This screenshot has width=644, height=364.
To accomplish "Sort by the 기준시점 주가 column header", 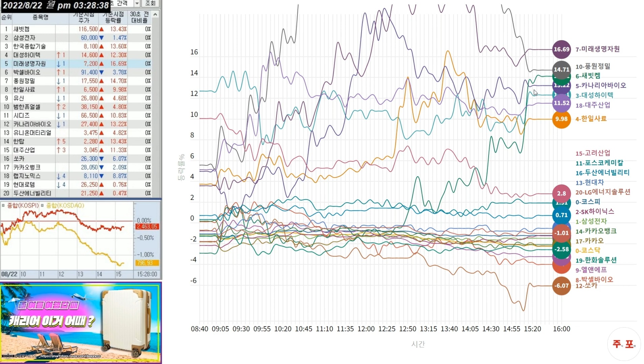I will pyautogui.click(x=84, y=17).
